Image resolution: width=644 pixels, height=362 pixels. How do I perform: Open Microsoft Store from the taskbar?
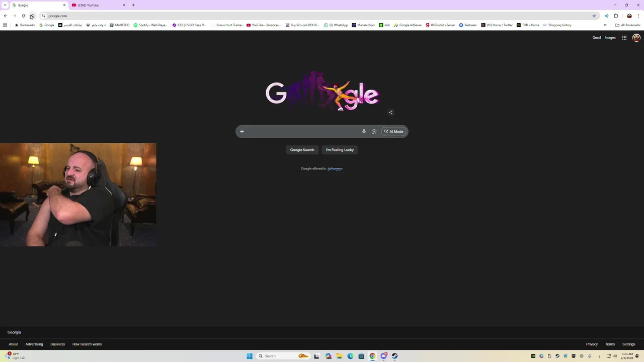(361, 356)
